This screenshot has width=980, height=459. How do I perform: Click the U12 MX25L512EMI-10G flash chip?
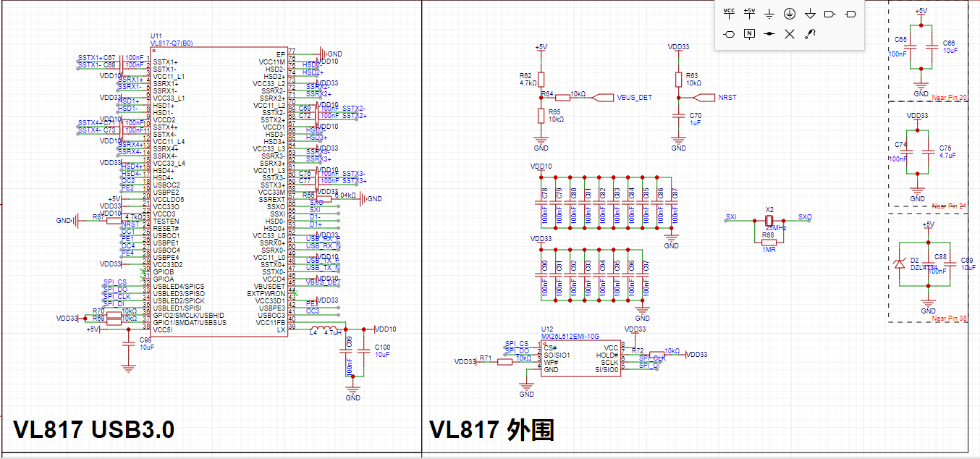[581, 357]
